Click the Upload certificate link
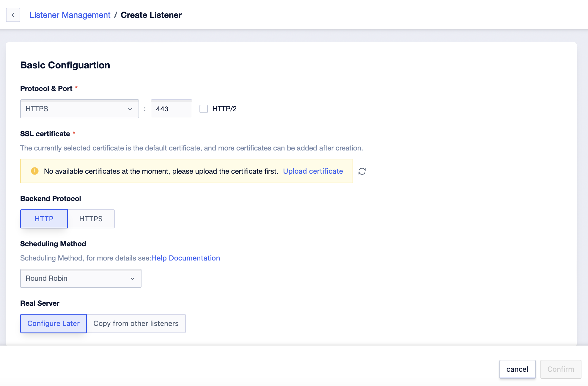 point(313,171)
